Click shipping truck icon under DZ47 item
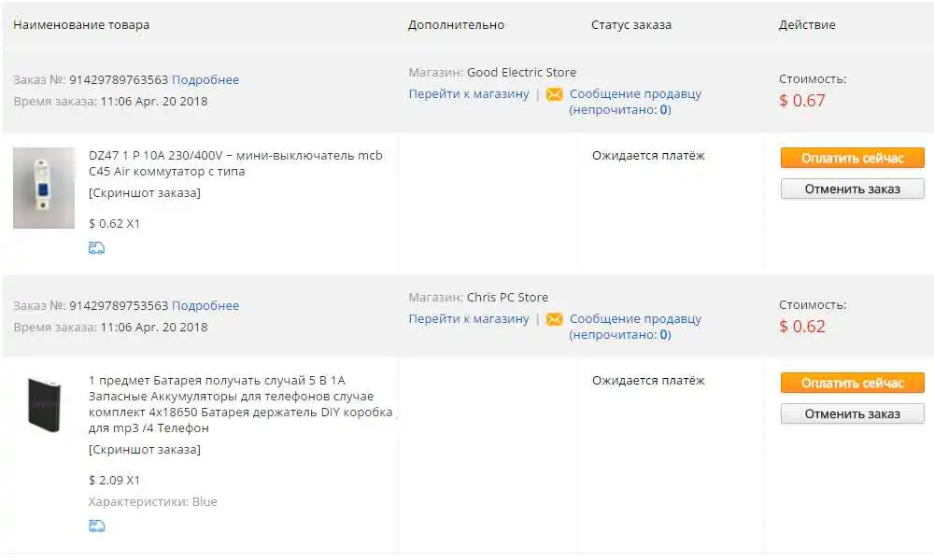 [x=96, y=247]
